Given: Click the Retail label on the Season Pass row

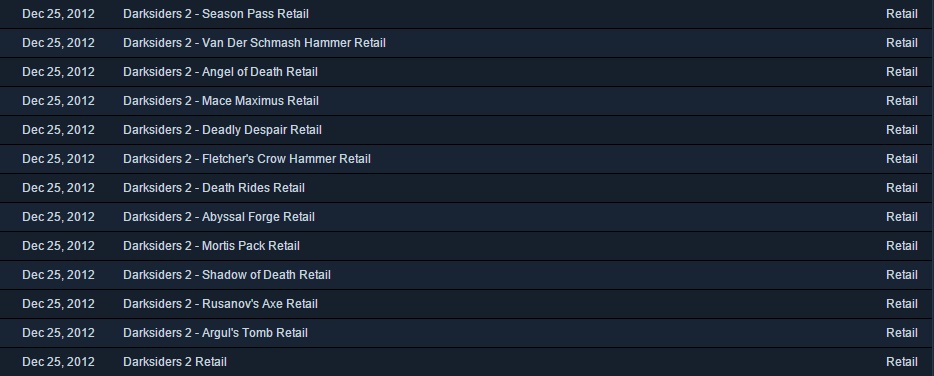Looking at the screenshot, I should coord(902,14).
